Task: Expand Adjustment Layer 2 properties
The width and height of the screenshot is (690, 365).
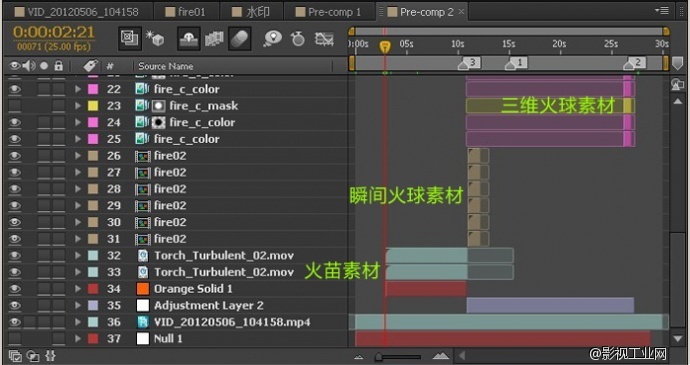Action: point(78,306)
